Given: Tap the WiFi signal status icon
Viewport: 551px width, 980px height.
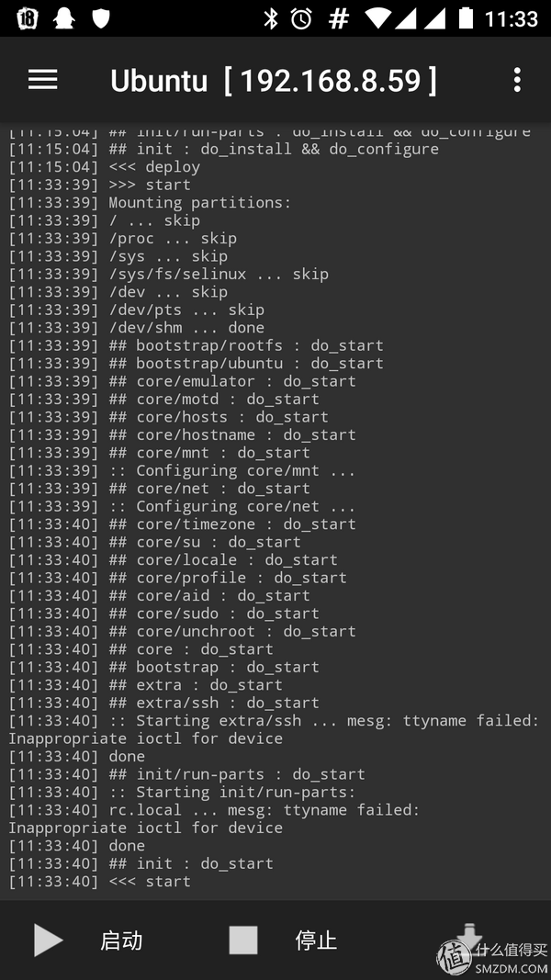Looking at the screenshot, I should [378, 18].
